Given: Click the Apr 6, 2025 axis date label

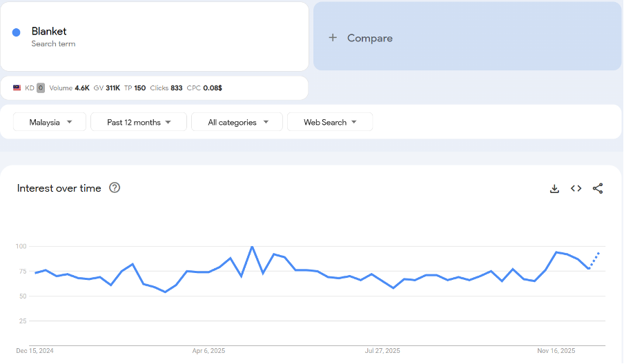Looking at the screenshot, I should pyautogui.click(x=209, y=351).
